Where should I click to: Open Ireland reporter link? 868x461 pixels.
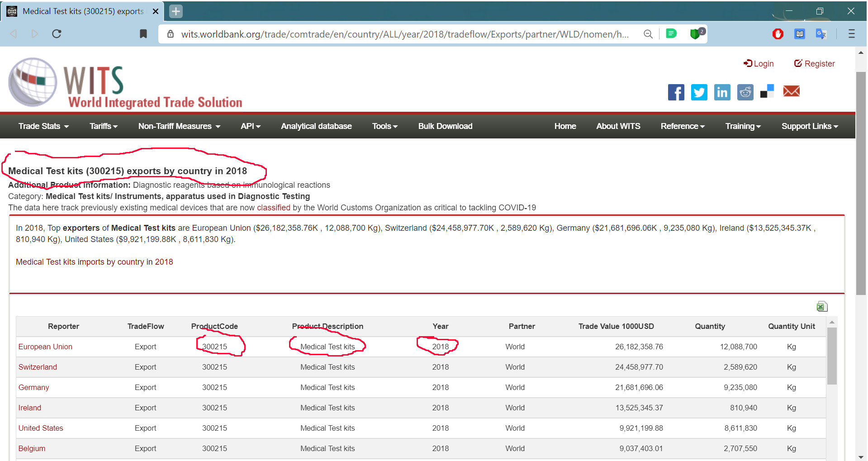coord(30,408)
